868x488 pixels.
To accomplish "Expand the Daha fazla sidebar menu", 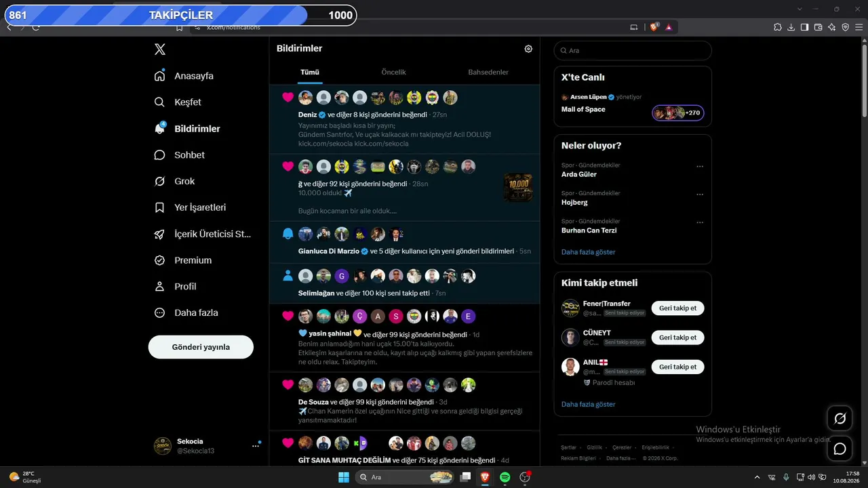I will click(186, 313).
